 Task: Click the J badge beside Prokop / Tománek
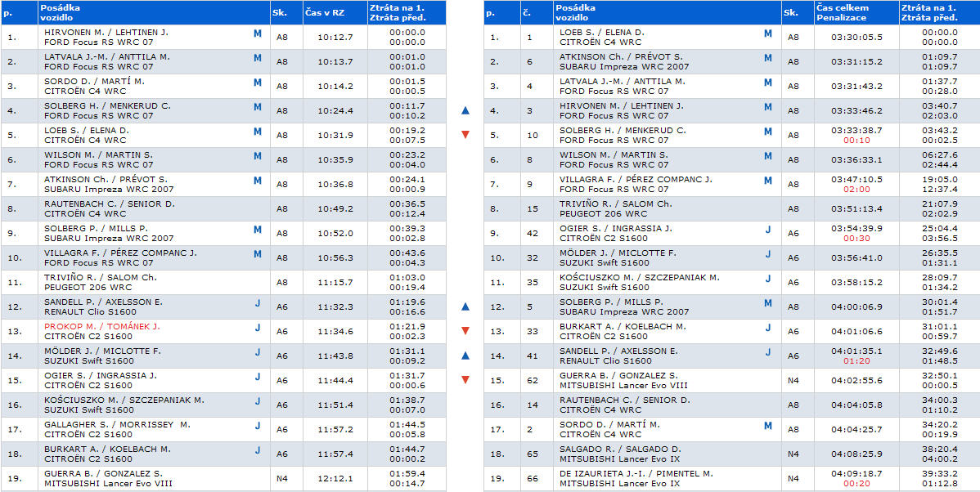(x=258, y=328)
